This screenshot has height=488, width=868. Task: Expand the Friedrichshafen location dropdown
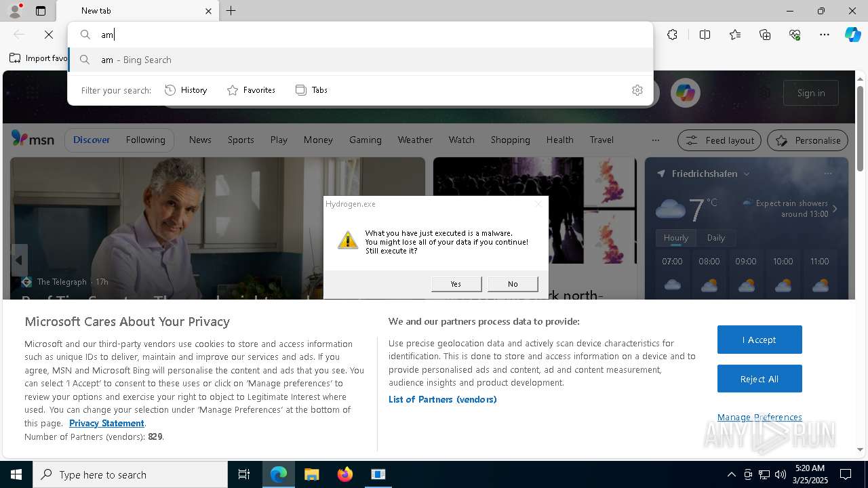pyautogui.click(x=747, y=174)
